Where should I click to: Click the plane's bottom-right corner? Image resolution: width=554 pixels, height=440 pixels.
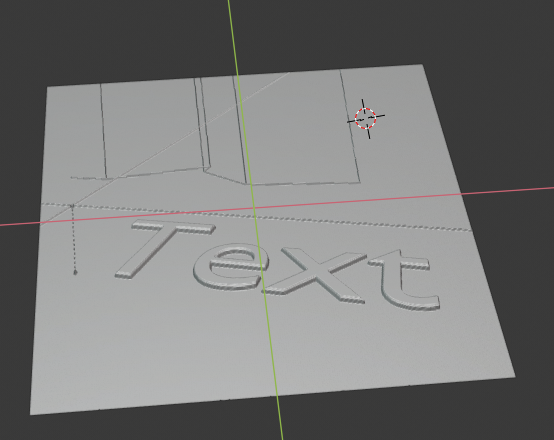coord(514,376)
